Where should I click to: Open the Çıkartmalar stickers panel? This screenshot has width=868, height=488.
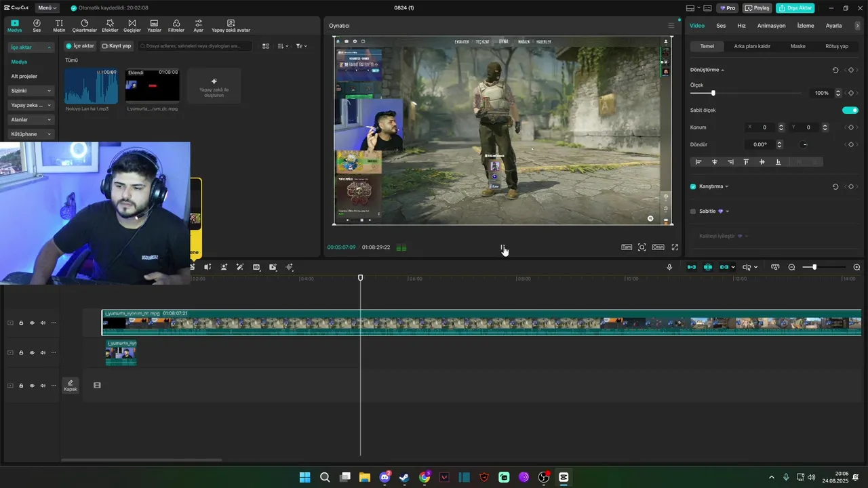pyautogui.click(x=85, y=26)
